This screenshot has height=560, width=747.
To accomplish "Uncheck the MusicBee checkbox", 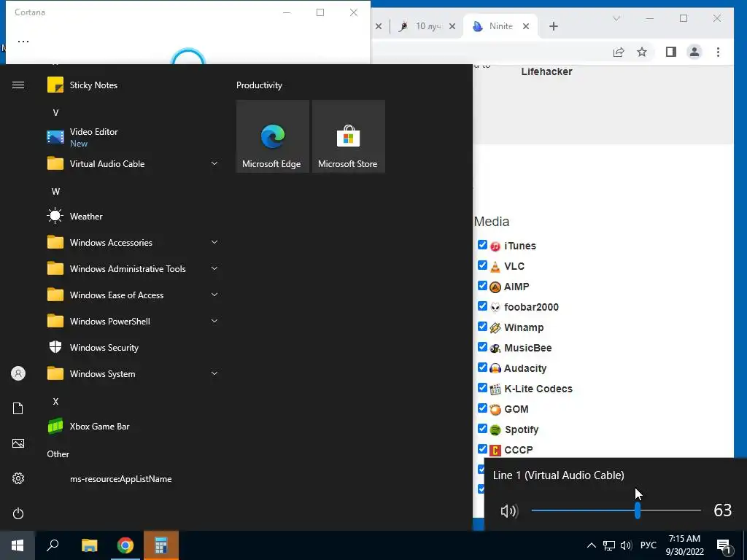I will click(482, 347).
